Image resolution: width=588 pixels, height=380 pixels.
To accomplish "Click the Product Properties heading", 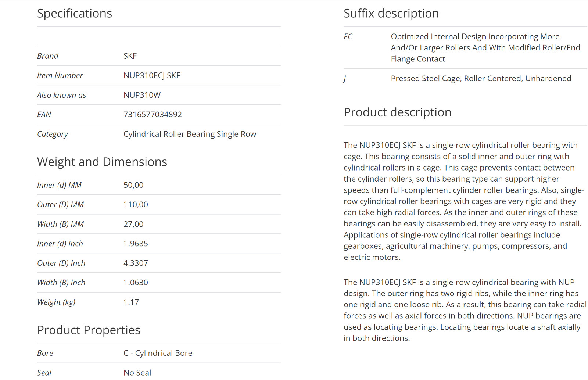I will click(x=89, y=330).
